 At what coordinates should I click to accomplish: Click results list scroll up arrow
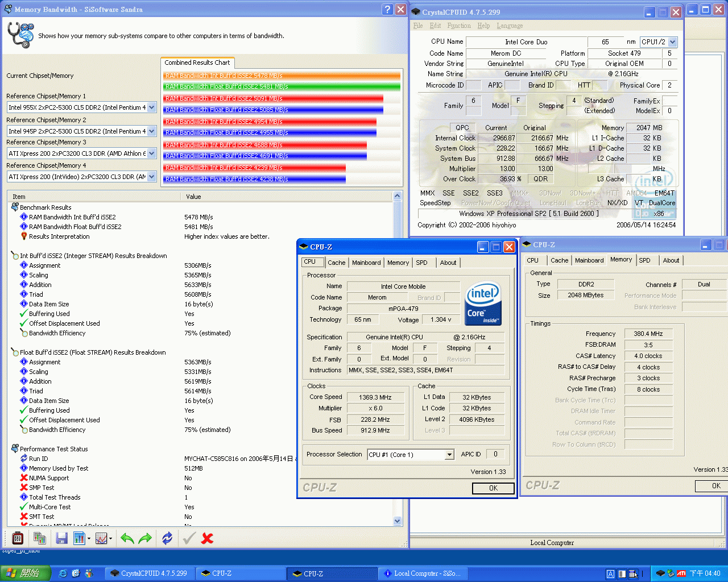coord(397,196)
